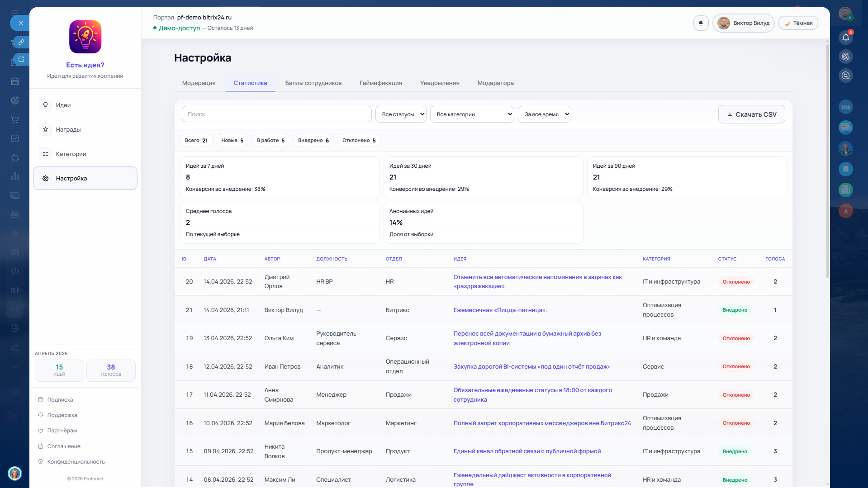
Task: Filter by the Внедрено 6 chip
Action: pos(313,141)
